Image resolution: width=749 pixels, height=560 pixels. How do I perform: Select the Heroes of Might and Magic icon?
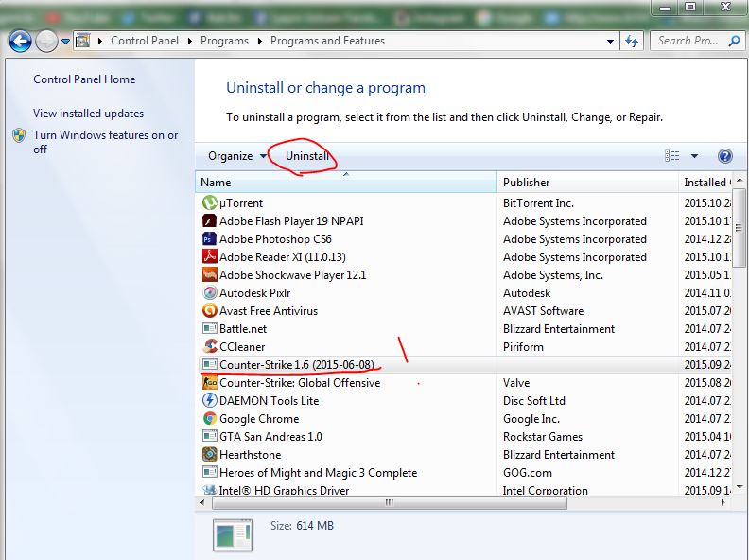pyautogui.click(x=209, y=473)
